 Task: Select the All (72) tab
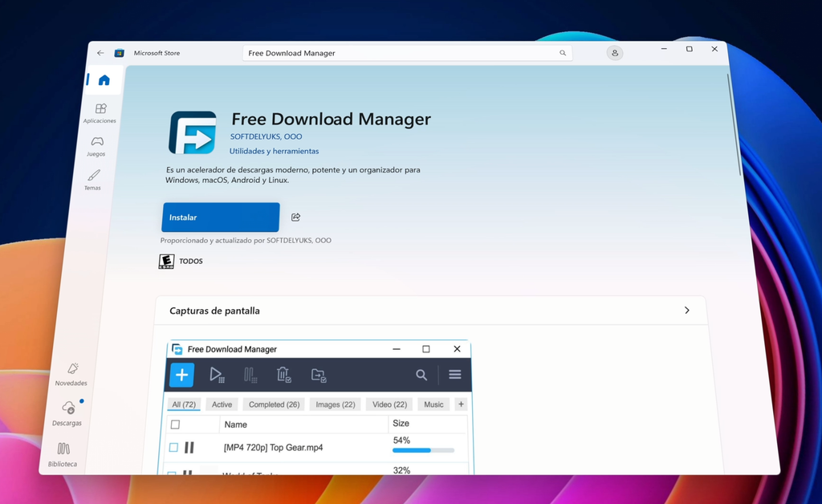pyautogui.click(x=184, y=404)
